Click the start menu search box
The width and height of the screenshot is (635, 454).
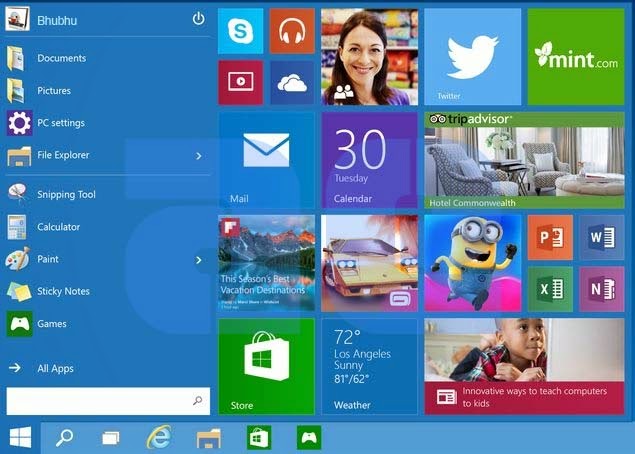tap(108, 401)
